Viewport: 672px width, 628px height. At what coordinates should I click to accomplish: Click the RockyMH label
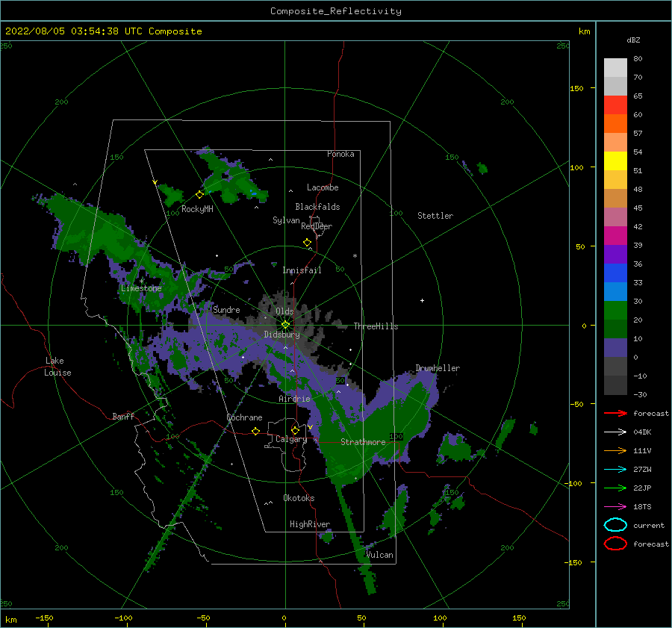tap(197, 209)
